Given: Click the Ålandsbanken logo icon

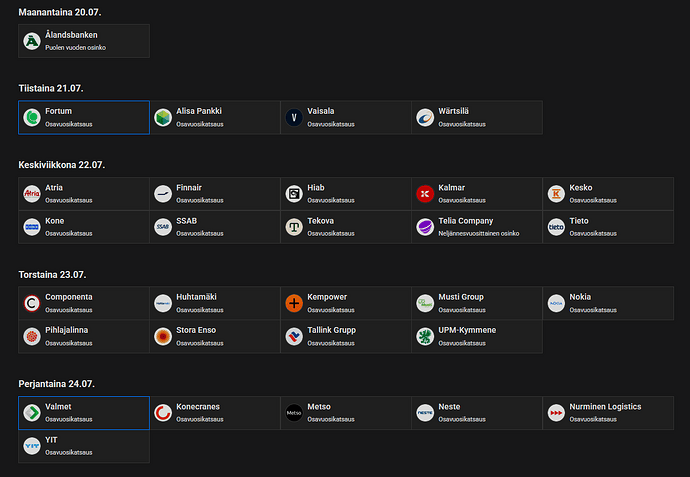Looking at the screenshot, I should tap(32, 41).
